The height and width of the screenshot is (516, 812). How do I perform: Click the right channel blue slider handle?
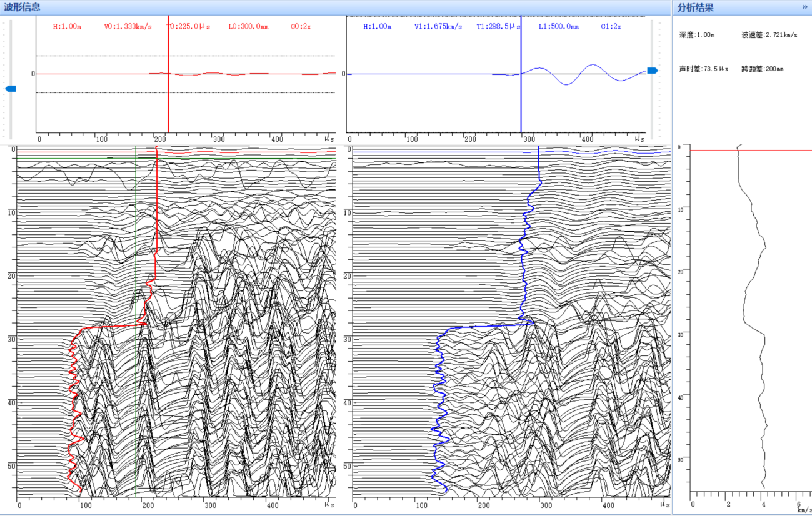[652, 71]
